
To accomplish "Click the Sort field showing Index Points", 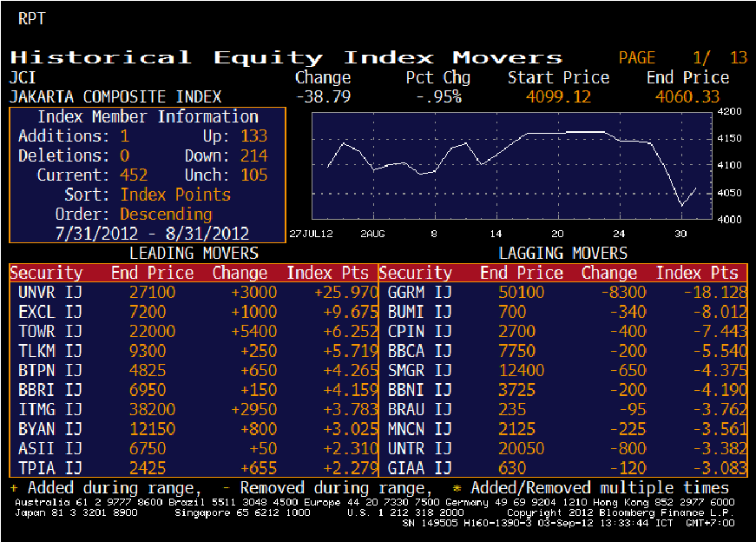I will point(175,195).
